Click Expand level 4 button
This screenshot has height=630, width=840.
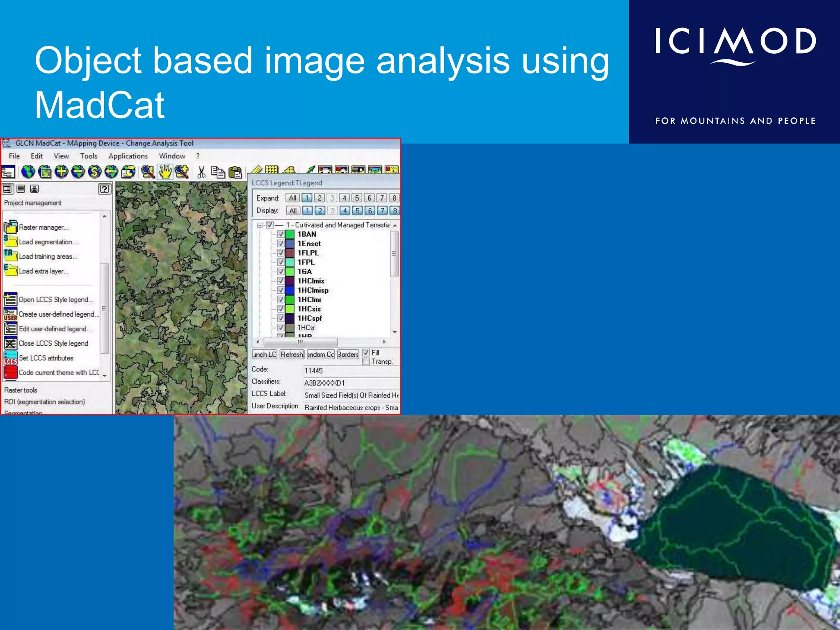(345, 198)
